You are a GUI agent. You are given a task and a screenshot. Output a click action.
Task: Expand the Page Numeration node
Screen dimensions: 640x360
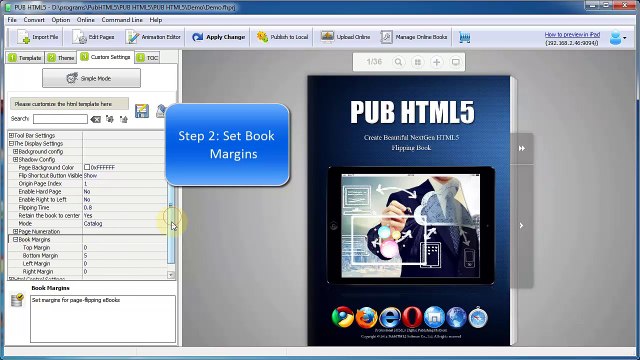16,231
